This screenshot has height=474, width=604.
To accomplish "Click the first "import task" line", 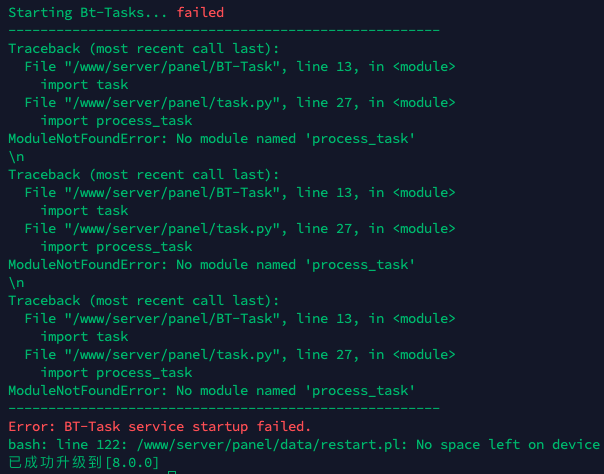I will click(84, 84).
